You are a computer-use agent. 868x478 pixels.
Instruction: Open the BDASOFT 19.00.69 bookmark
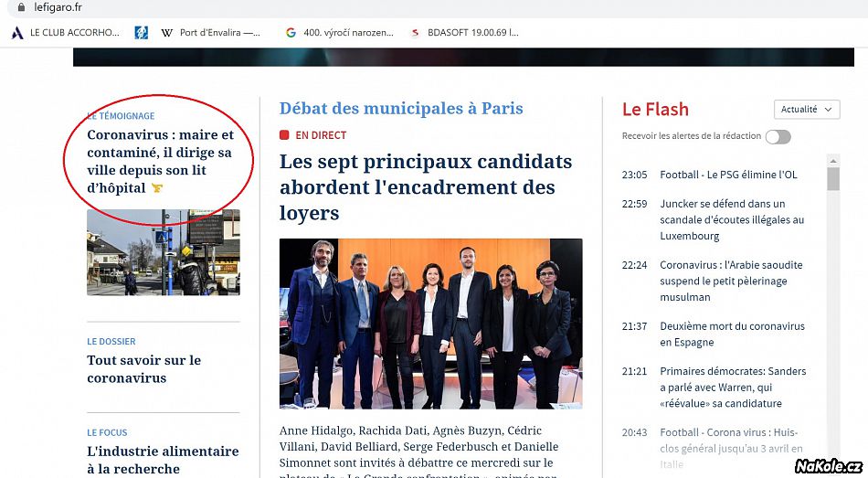coord(464,33)
